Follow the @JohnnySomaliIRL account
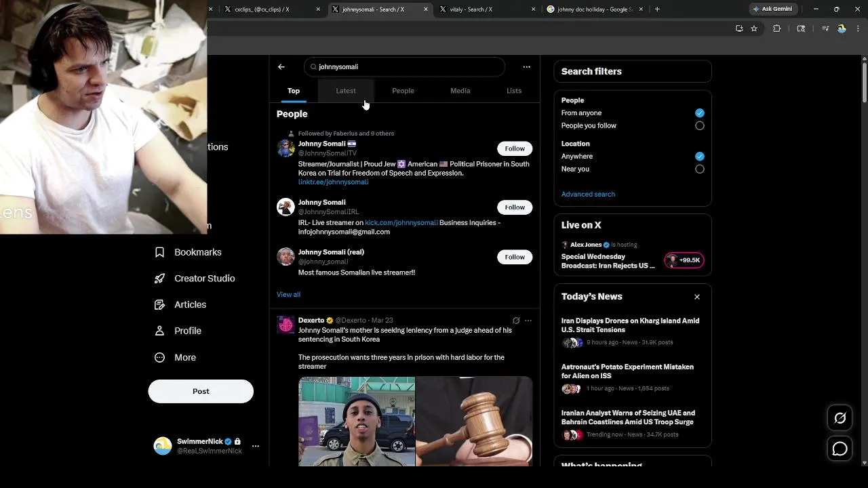The width and height of the screenshot is (868, 488). coord(515,207)
